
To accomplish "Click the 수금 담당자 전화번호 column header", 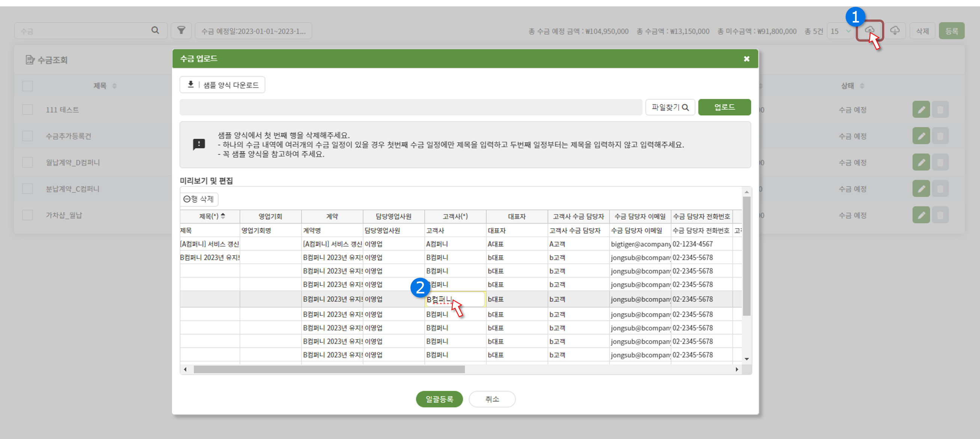I will click(702, 216).
